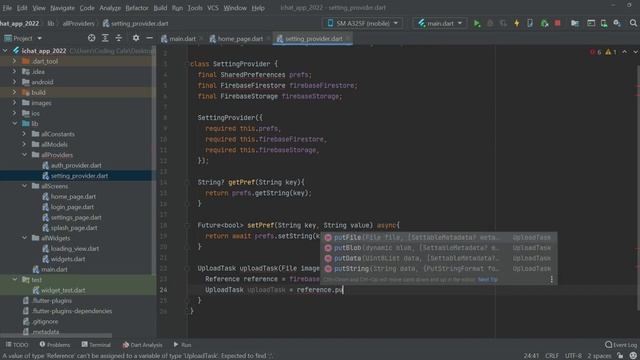Viewport: 640px width, 360px height.
Task: Open the Dart Analysis tool window
Action: (x=142, y=345)
